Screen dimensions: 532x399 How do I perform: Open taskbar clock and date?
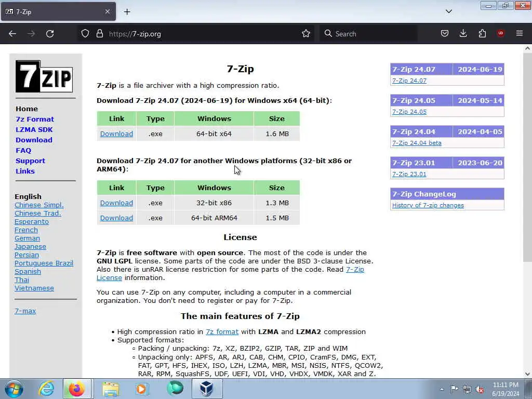tap(506, 389)
